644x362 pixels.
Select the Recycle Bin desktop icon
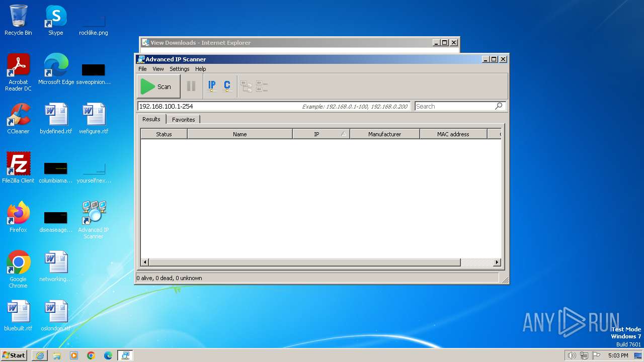pyautogui.click(x=18, y=20)
